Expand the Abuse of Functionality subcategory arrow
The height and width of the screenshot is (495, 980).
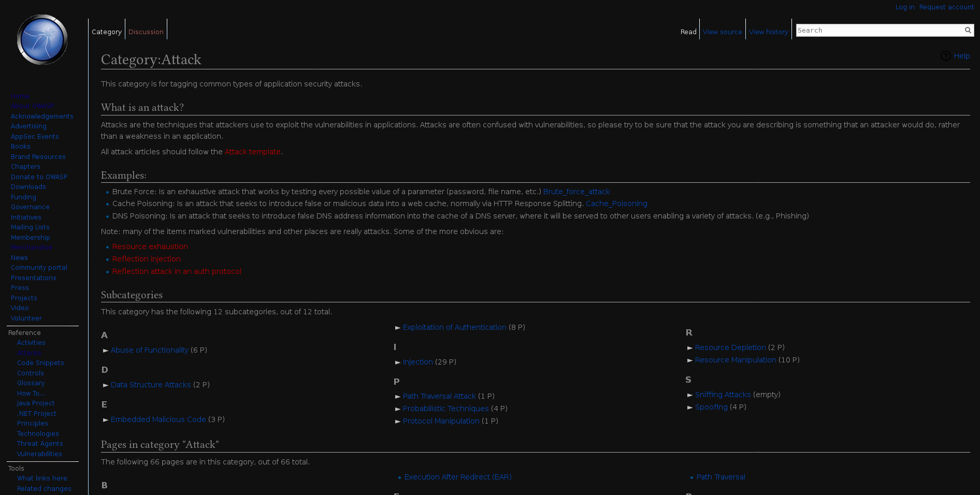(106, 351)
